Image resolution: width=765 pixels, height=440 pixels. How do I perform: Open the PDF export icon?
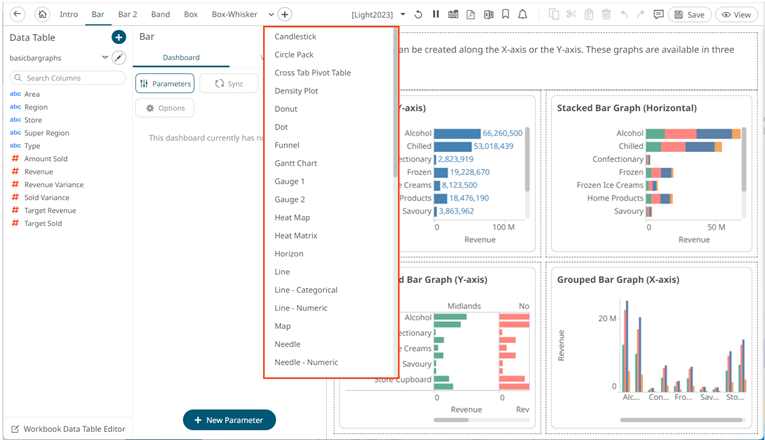click(x=470, y=15)
